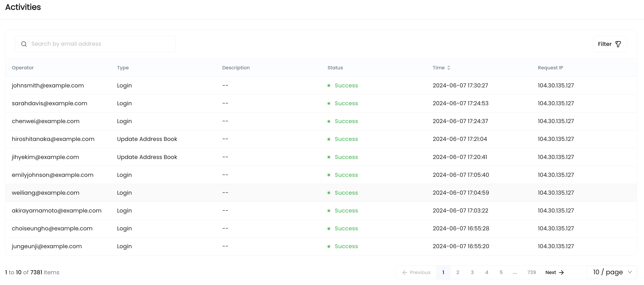Sort the table by Time
This screenshot has height=285, width=644.
tap(448, 68)
